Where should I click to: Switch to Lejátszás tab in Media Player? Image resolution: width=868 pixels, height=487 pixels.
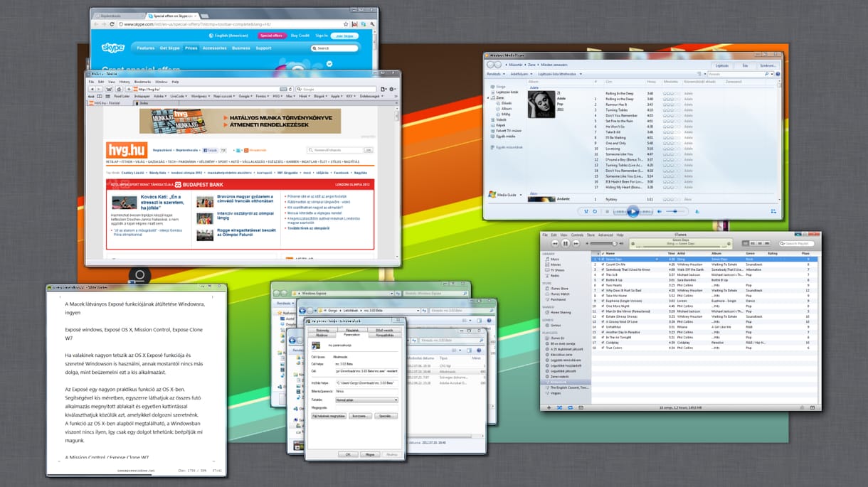click(x=722, y=65)
